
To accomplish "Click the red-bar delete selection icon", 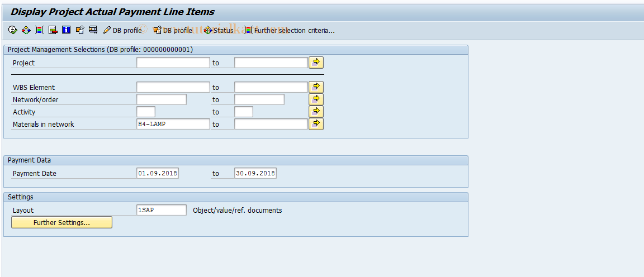I will pyautogui.click(x=53, y=30).
